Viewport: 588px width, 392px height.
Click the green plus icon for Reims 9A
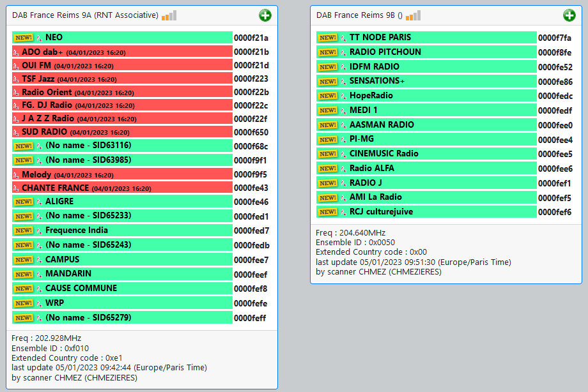click(265, 15)
